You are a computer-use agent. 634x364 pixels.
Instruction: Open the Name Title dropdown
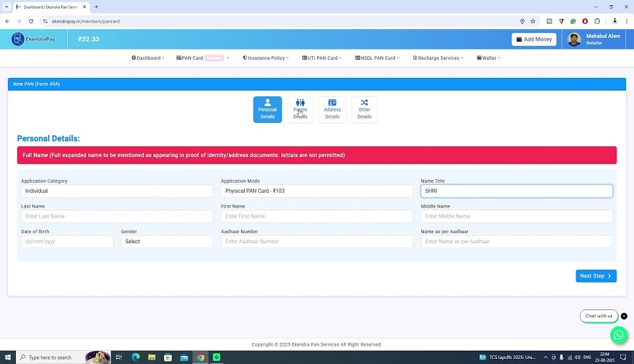click(516, 191)
